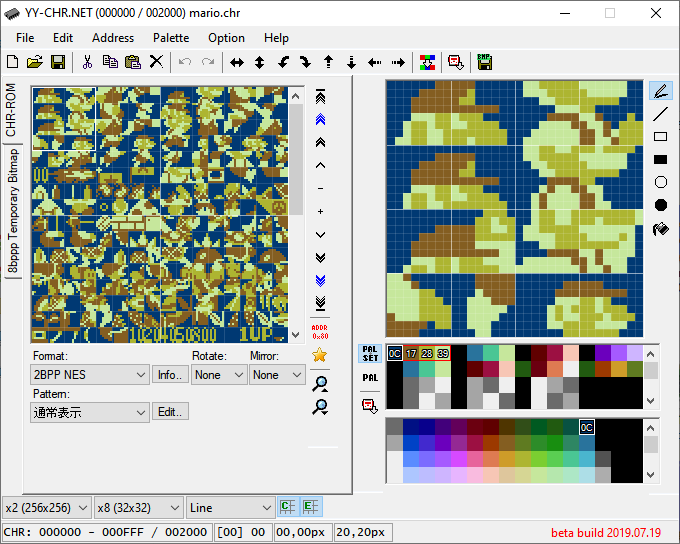Viewport: 680px width, 544px height.
Task: Click the Save BMP image icon
Action: click(485, 62)
